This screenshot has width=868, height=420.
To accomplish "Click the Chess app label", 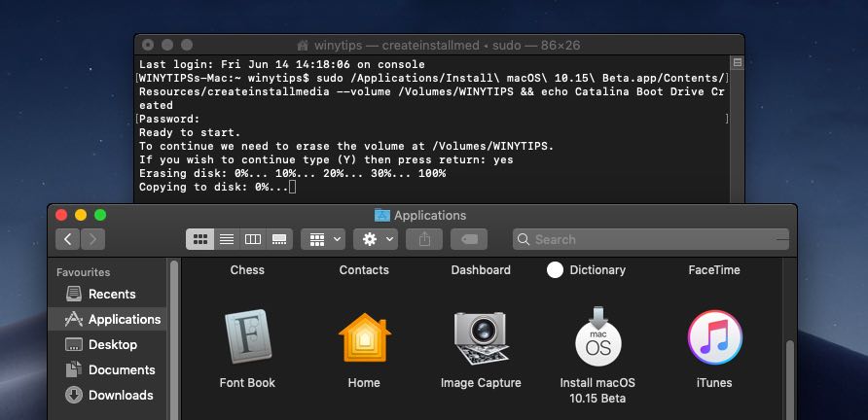I will click(247, 270).
